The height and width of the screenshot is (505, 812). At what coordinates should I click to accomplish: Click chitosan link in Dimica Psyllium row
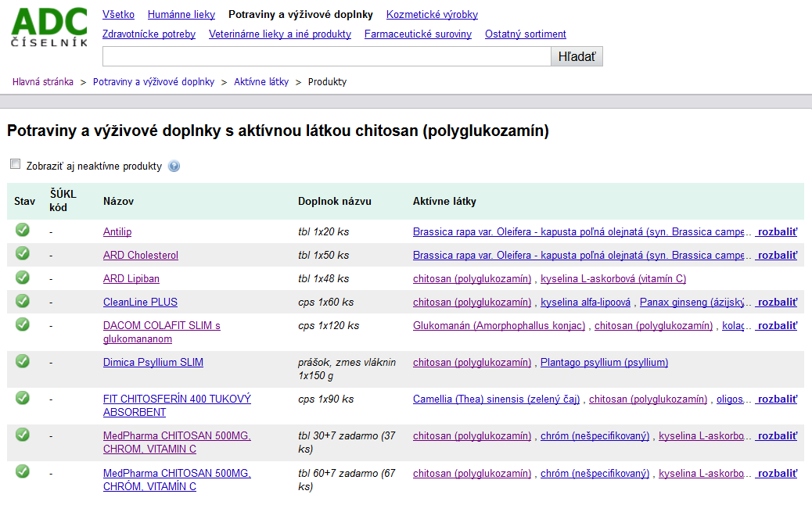point(472,362)
